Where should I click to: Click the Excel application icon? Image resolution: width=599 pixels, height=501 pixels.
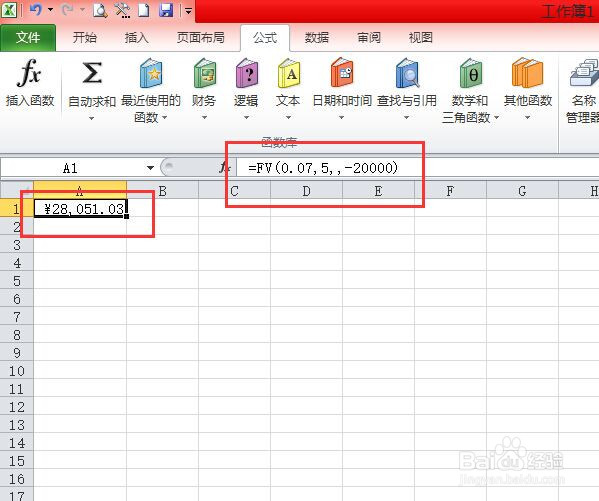click(x=8, y=9)
